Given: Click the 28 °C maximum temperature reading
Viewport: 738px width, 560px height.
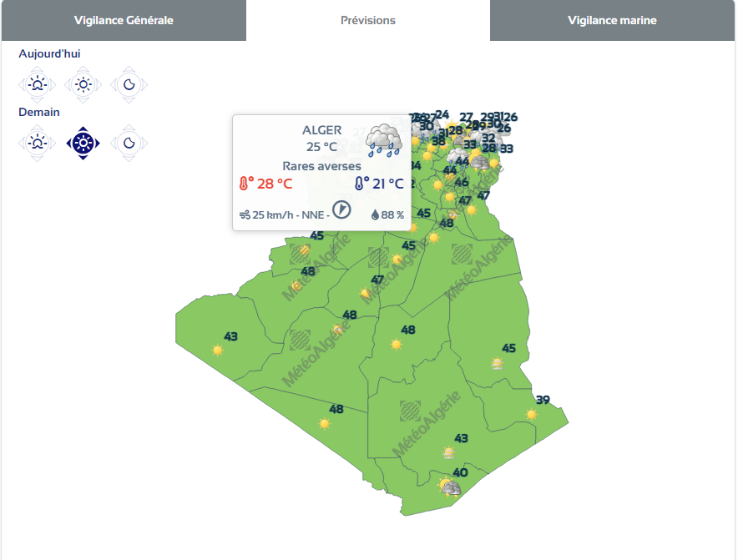Looking at the screenshot, I should (x=265, y=184).
